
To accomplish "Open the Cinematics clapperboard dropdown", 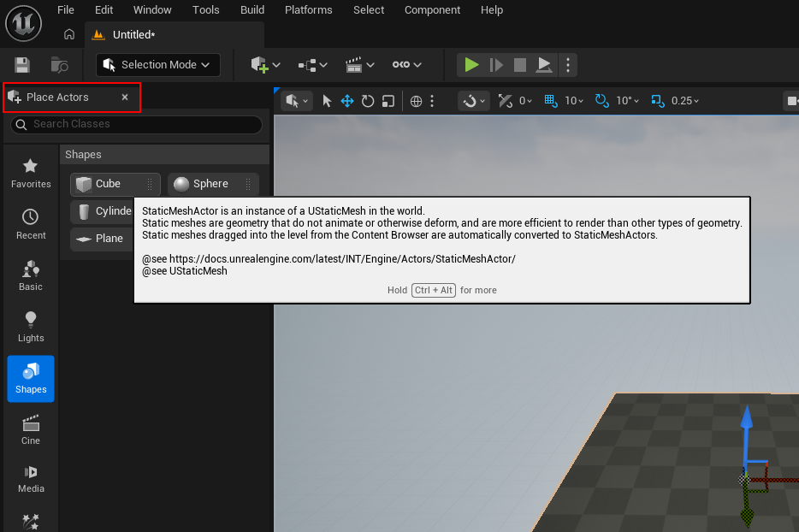I will (x=360, y=65).
